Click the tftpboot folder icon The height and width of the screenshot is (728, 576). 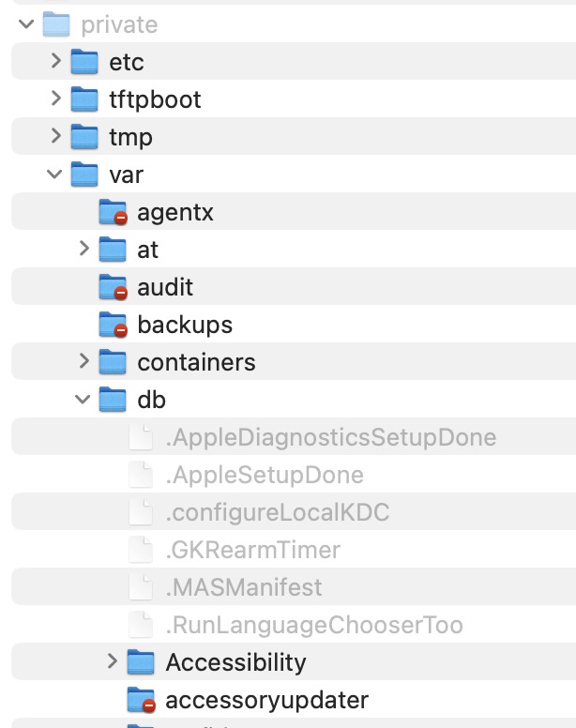(x=84, y=99)
